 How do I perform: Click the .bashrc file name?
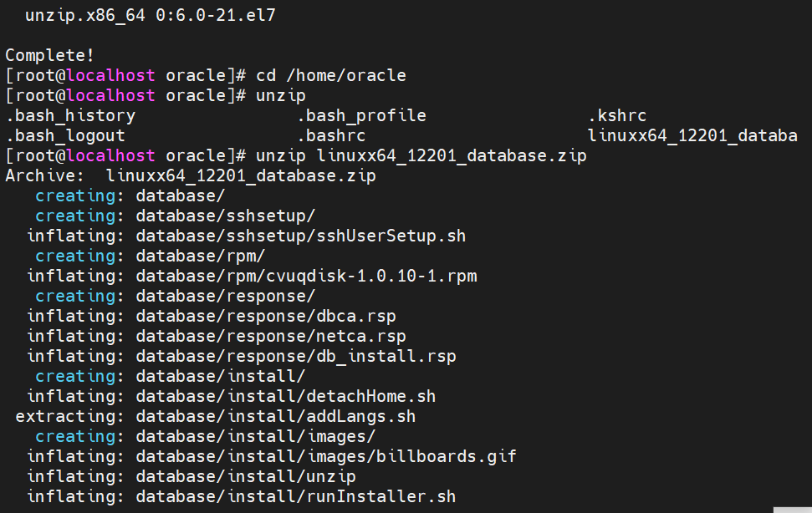pyautogui.click(x=331, y=135)
